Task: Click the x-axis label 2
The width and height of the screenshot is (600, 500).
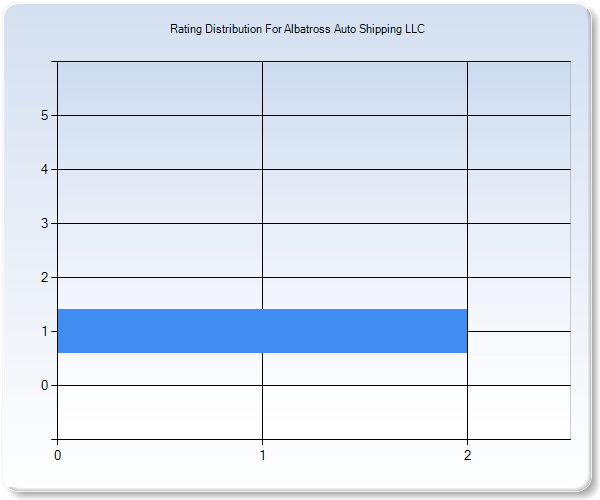Action: tap(467, 454)
